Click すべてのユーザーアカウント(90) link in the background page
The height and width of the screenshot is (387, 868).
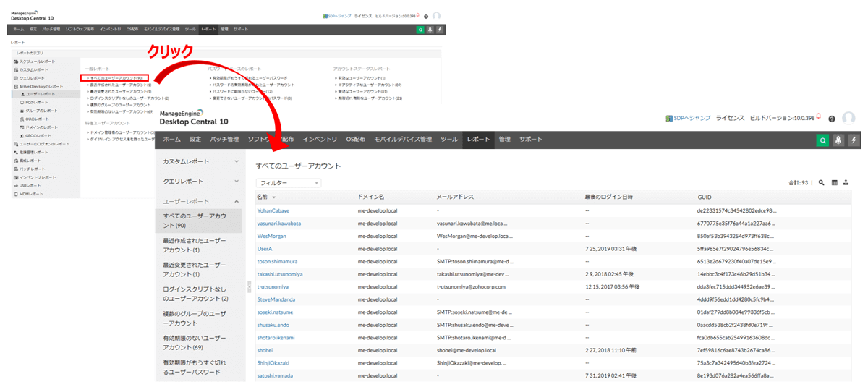116,77
